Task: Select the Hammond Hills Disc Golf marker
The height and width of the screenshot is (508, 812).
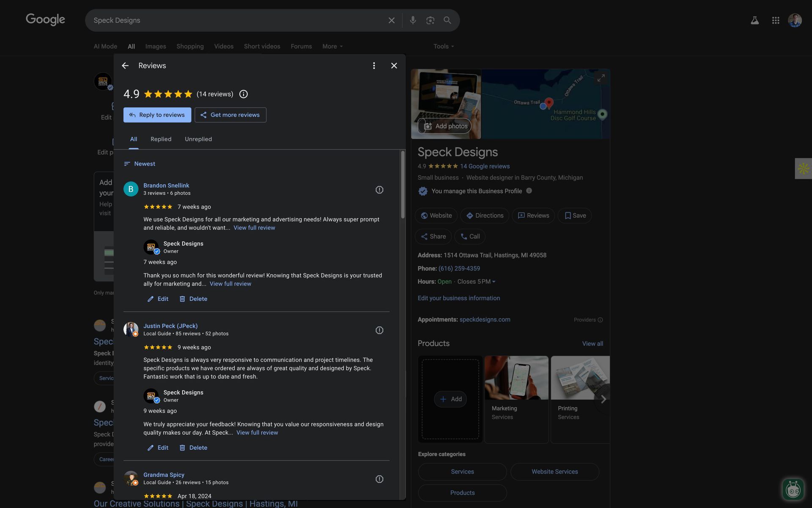Action: pyautogui.click(x=603, y=114)
